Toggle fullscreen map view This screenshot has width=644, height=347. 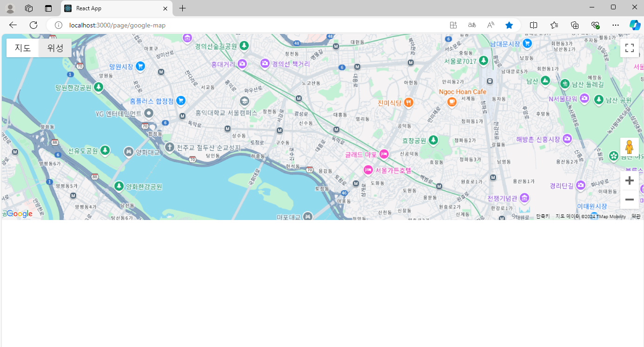click(630, 48)
